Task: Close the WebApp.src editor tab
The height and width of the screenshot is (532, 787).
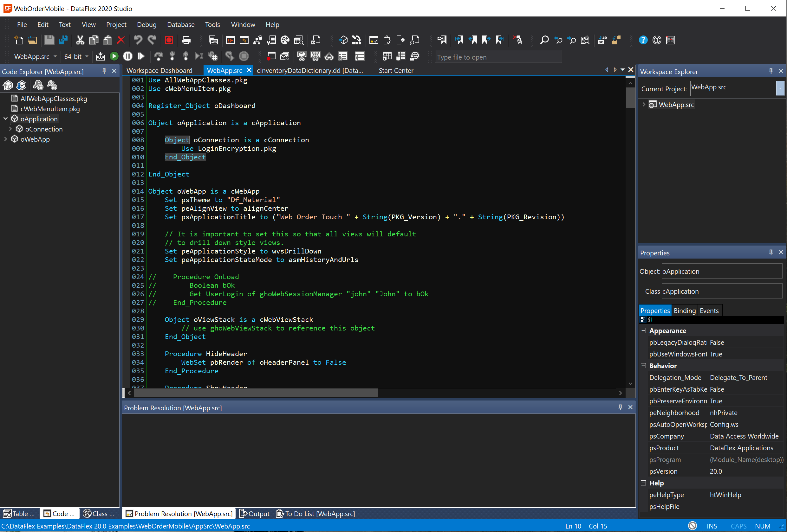Action: pyautogui.click(x=249, y=70)
